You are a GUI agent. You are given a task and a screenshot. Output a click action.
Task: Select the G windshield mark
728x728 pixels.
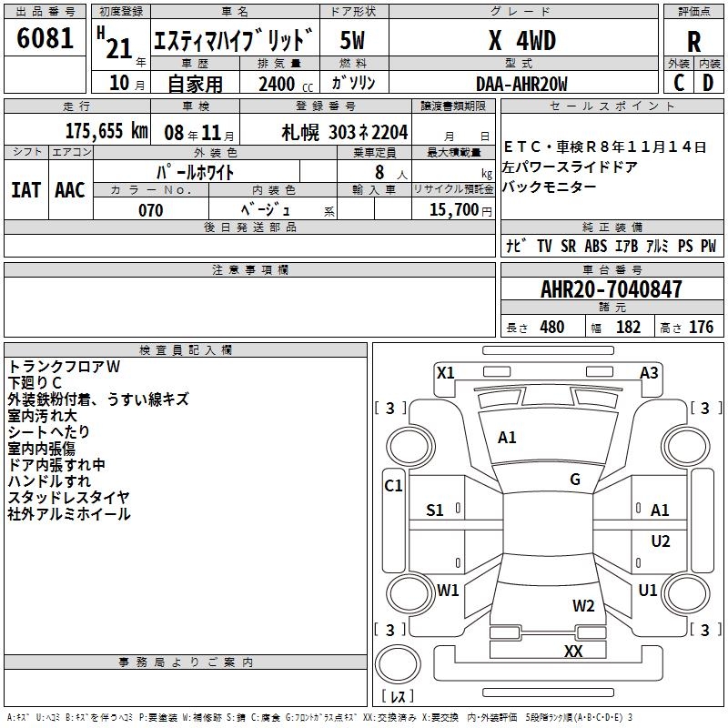click(575, 480)
